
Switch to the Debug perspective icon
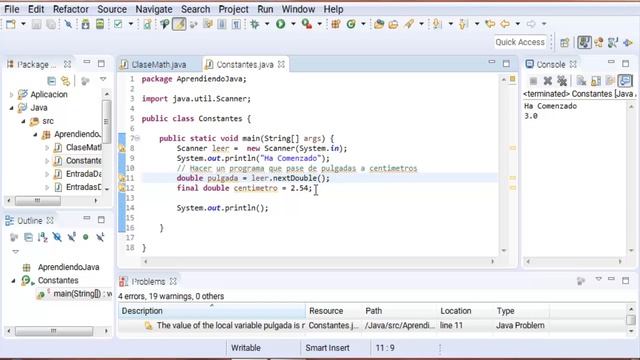(x=599, y=42)
